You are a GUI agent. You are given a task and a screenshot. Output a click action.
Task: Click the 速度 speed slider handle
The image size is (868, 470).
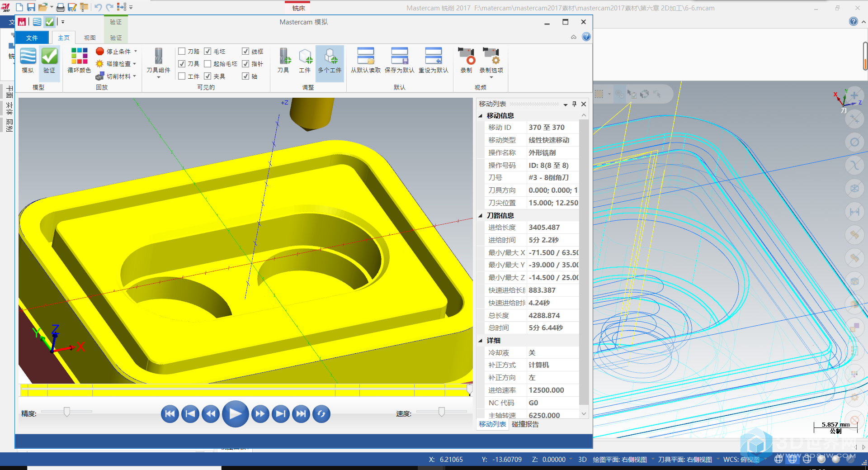(x=442, y=412)
